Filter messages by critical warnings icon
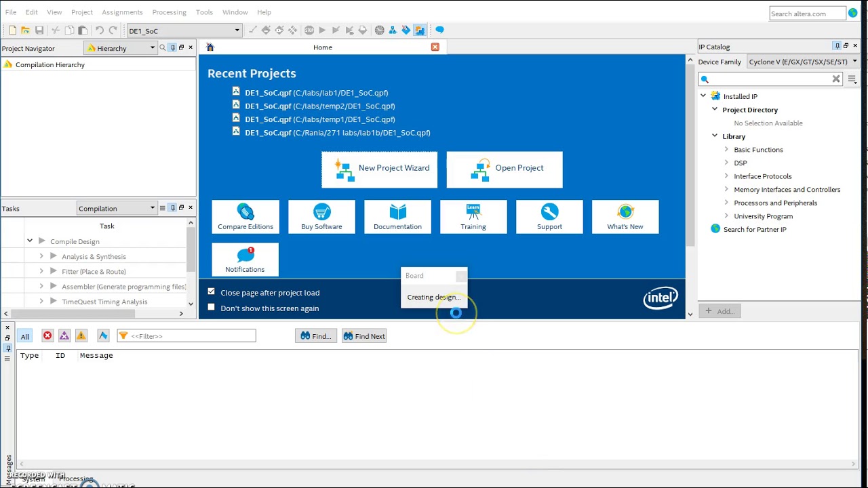Image resolution: width=868 pixels, height=488 pixels. tap(64, 335)
